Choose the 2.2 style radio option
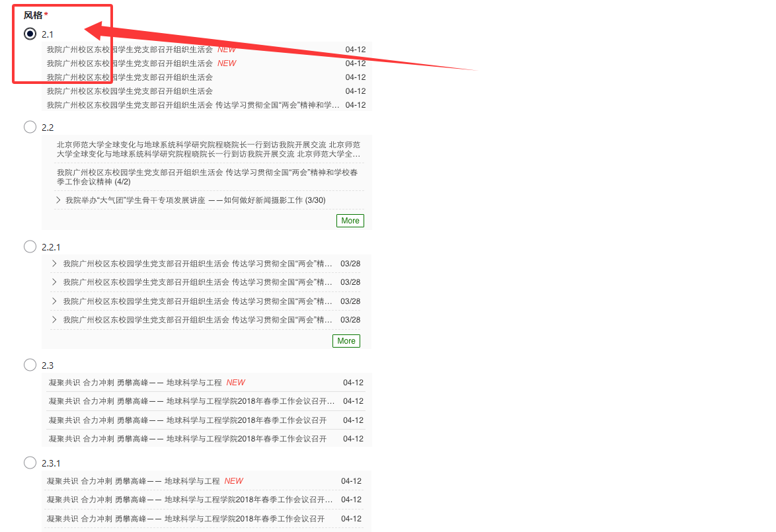The image size is (776, 532). click(x=30, y=127)
